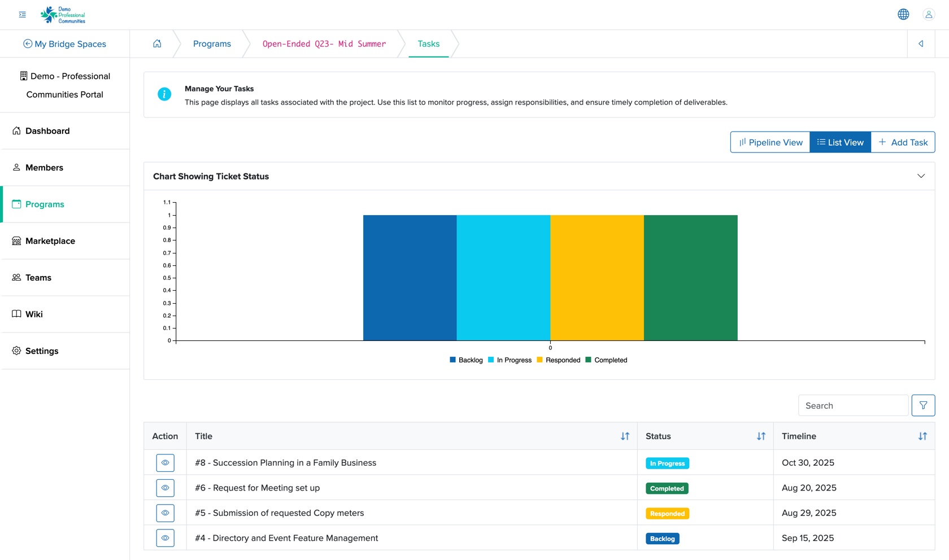The height and width of the screenshot is (560, 949).
Task: Sort by the Title column arrows
Action: (625, 436)
